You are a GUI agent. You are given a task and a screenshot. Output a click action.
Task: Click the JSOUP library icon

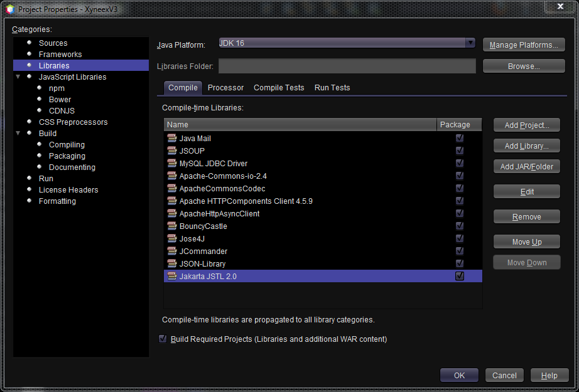point(171,151)
